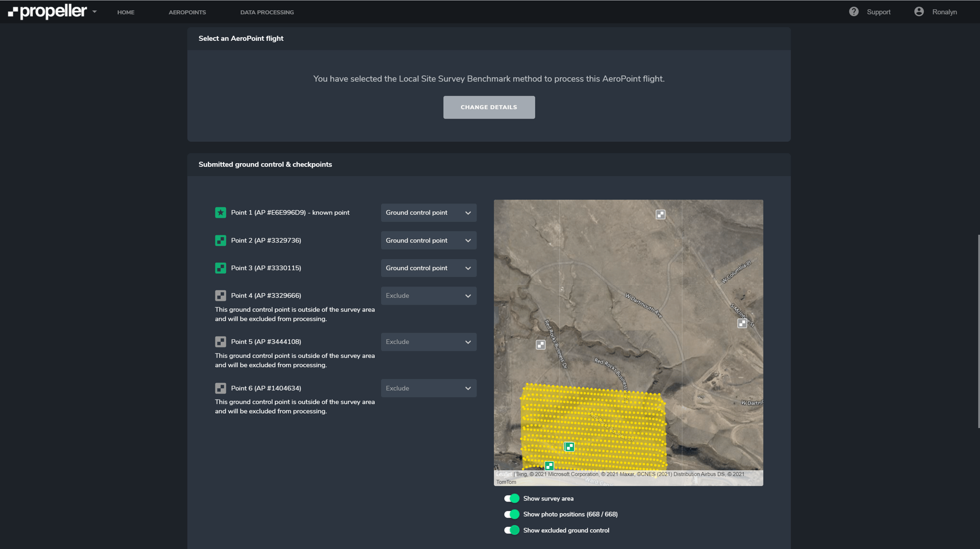Screen dimensions: 980x549
Task: Toggle Show survey area switch
Action: coord(511,498)
